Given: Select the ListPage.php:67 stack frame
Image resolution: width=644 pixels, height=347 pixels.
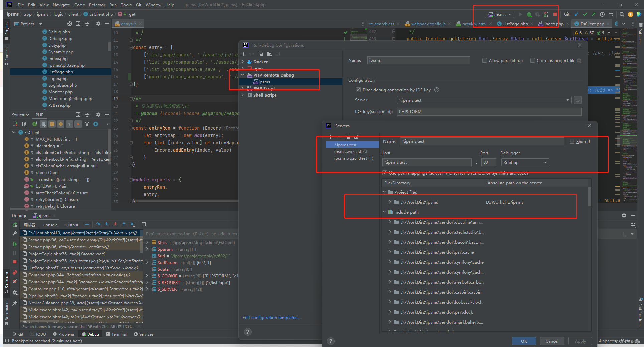Looking at the screenshot, I should [x=83, y=268].
